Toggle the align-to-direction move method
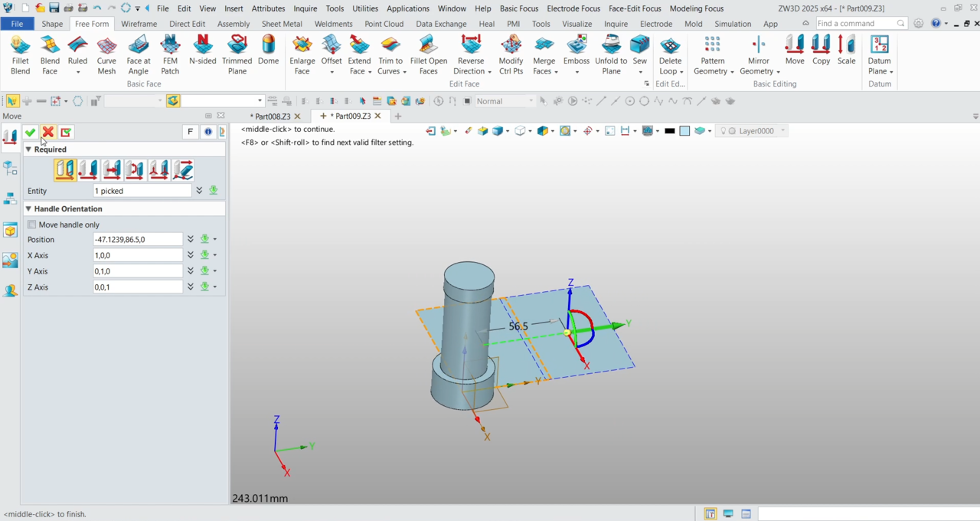The width and height of the screenshot is (980, 521). pos(112,169)
